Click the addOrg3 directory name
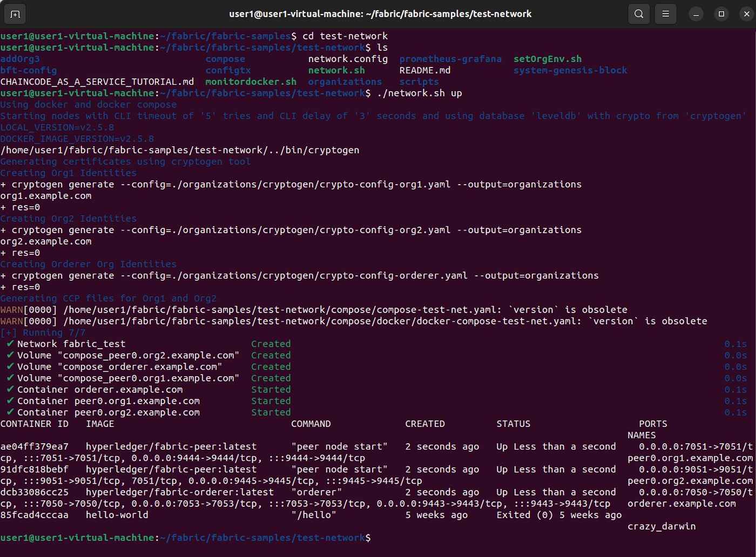The width and height of the screenshot is (756, 557). point(20,59)
